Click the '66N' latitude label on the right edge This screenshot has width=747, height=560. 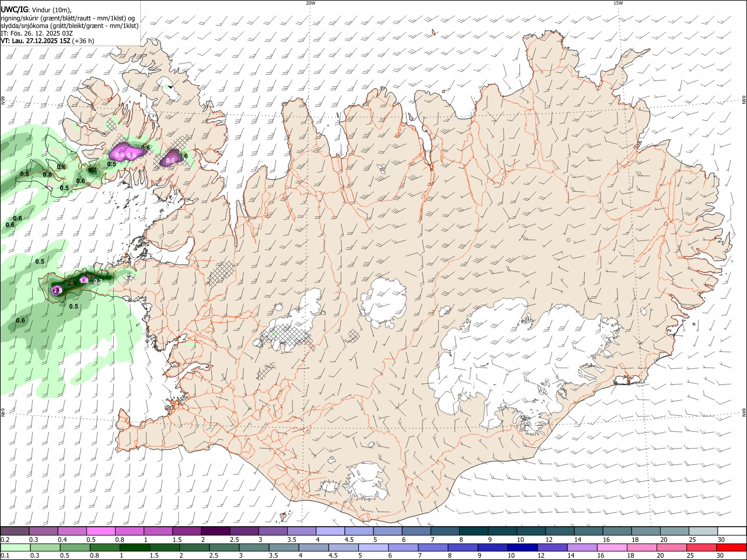(x=744, y=100)
